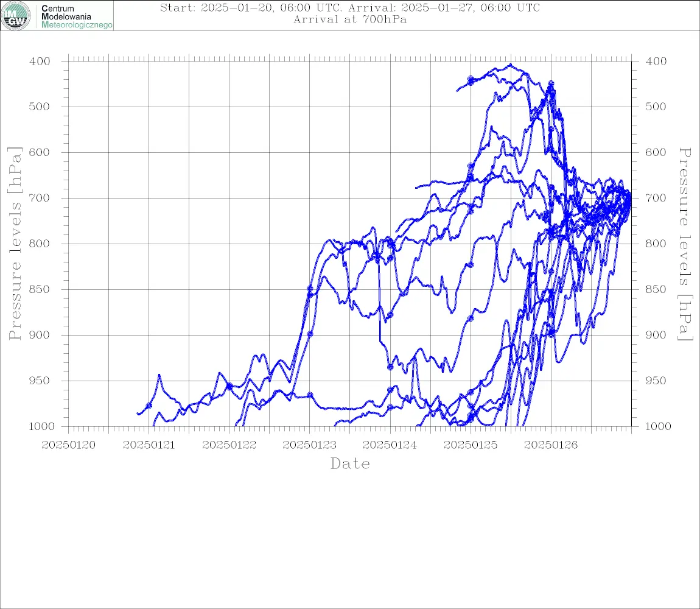The image size is (700, 609).
Task: Click the right axis 900 label
Action: (x=656, y=335)
